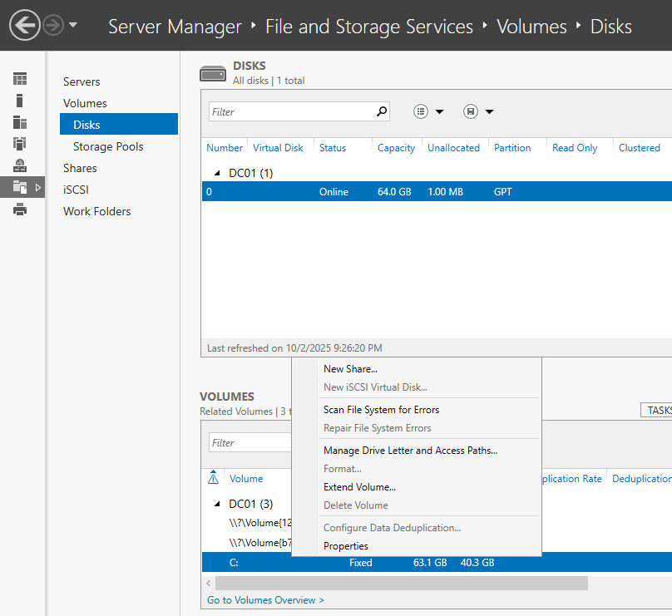Choose Extend Volume... from the context menu

359,487
